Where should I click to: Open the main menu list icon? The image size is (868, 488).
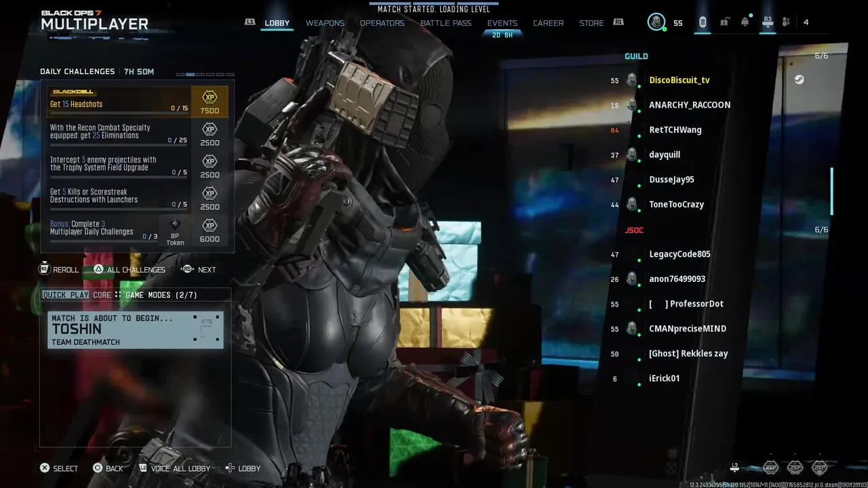702,22
